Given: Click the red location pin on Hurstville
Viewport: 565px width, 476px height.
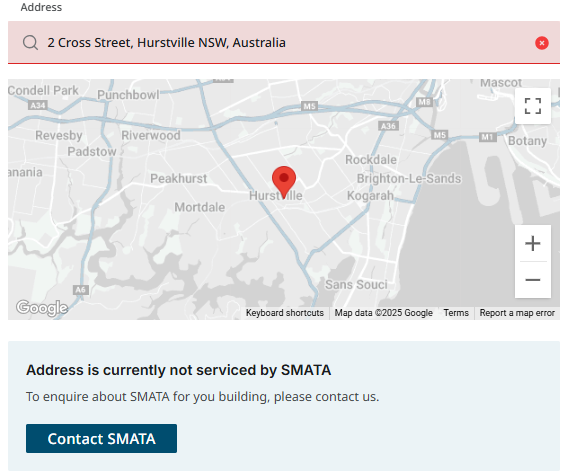Looking at the screenshot, I should coord(284,182).
